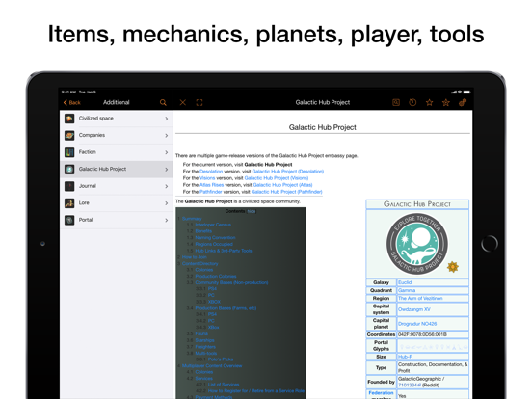Jump to Summary in Contents
Viewport: 532px width, 399px height.
pyautogui.click(x=192, y=219)
